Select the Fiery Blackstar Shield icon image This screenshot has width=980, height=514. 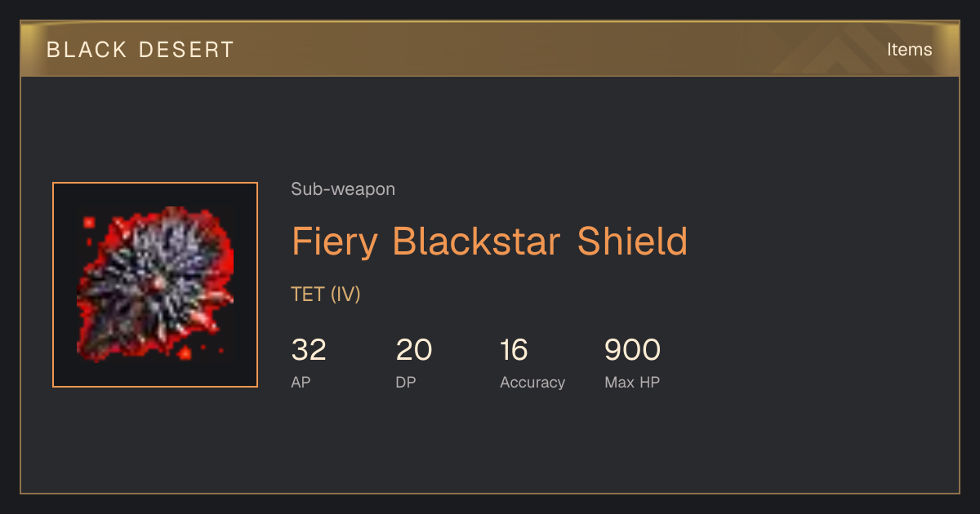point(155,285)
